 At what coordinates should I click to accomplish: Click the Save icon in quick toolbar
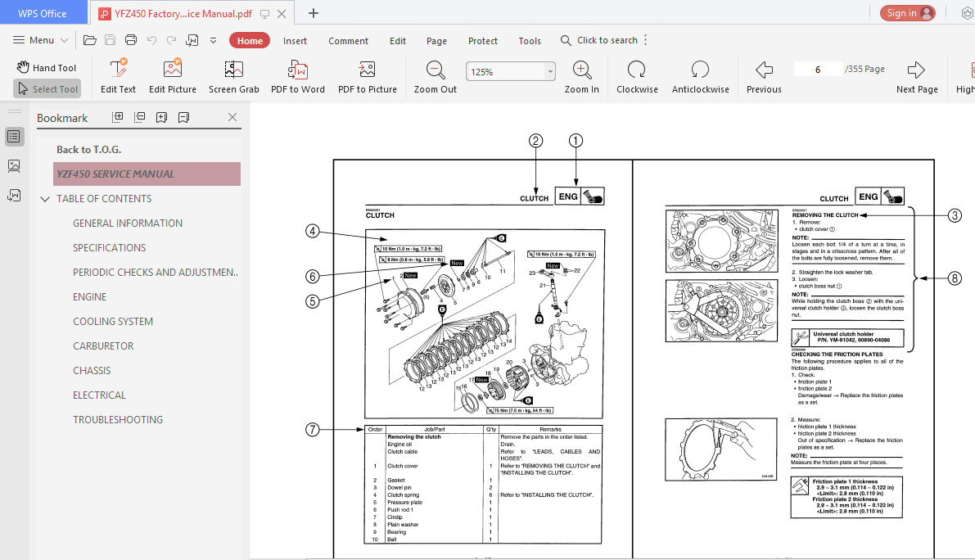pos(110,40)
